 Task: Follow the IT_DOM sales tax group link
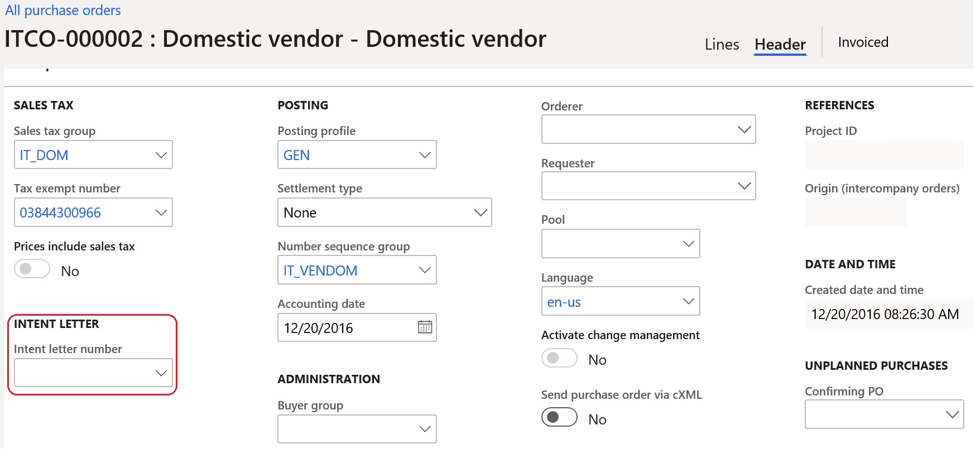44,155
